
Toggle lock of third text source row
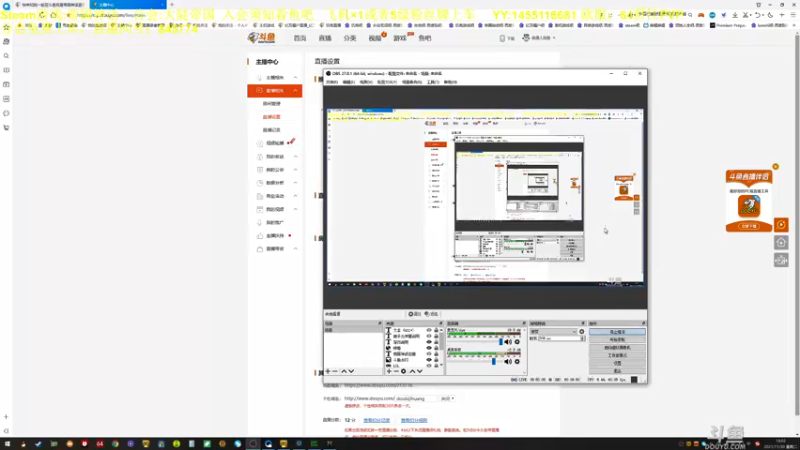pos(436,342)
